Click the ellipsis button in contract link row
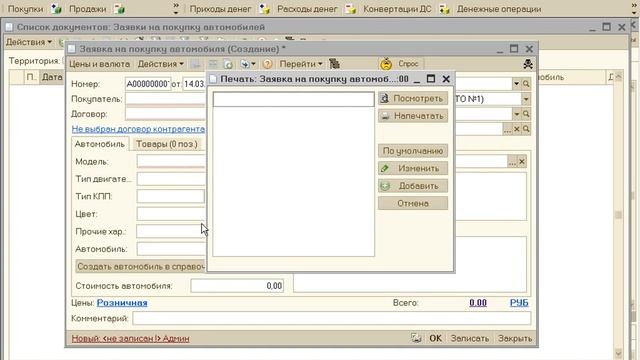This screenshot has height=360, width=640. 507,129
